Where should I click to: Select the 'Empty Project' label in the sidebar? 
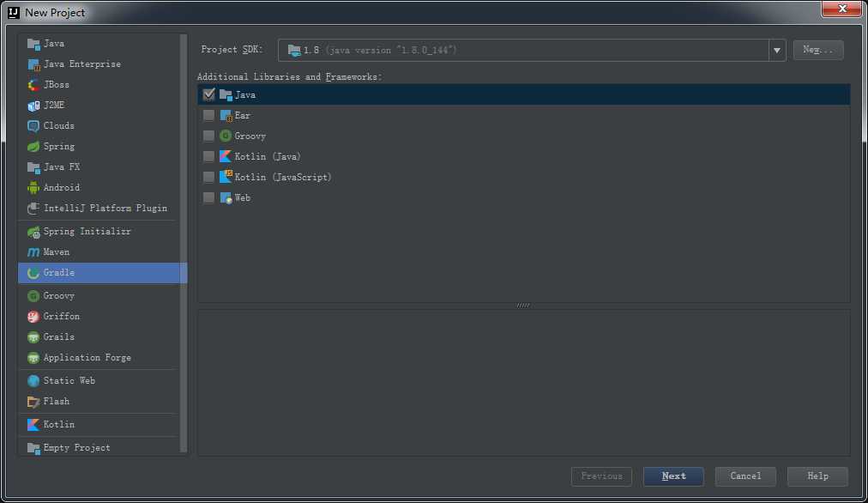pos(76,447)
